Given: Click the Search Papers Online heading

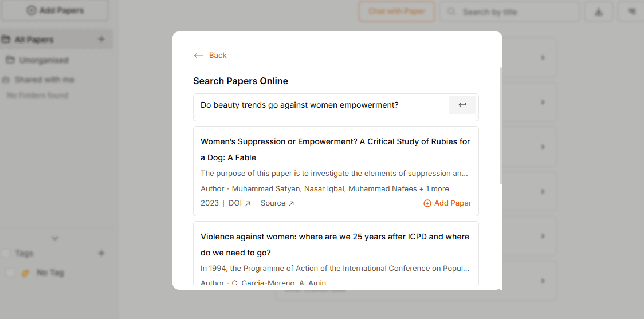Looking at the screenshot, I should tap(241, 81).
